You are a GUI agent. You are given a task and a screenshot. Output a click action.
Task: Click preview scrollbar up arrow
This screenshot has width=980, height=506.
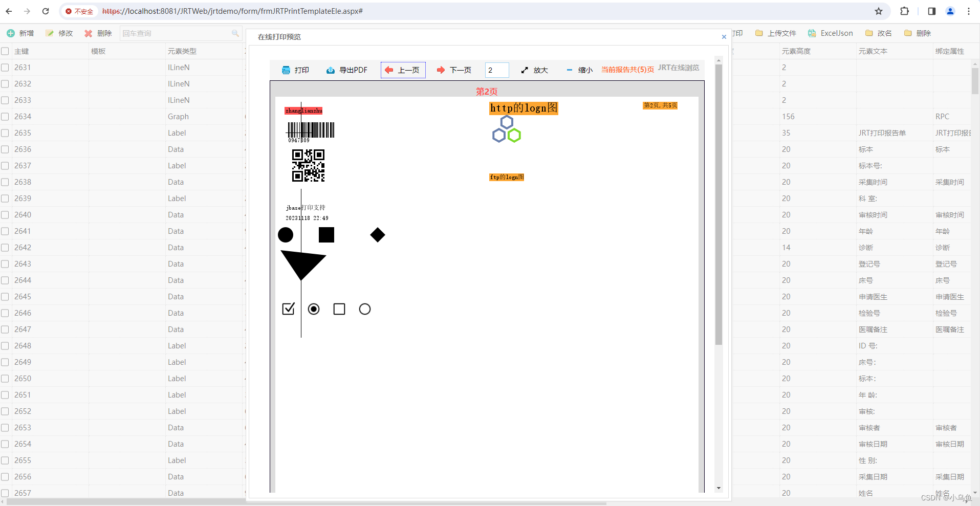click(718, 60)
